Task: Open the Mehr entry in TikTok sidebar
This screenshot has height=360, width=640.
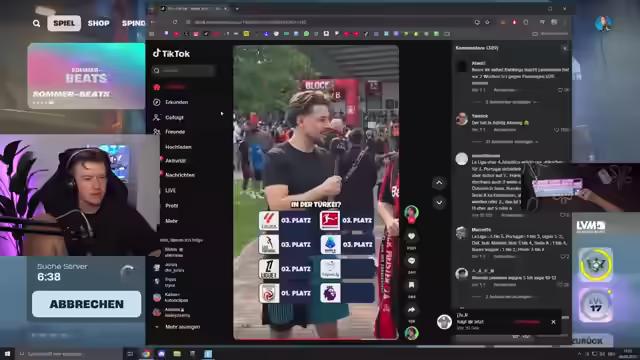Action: [171, 221]
